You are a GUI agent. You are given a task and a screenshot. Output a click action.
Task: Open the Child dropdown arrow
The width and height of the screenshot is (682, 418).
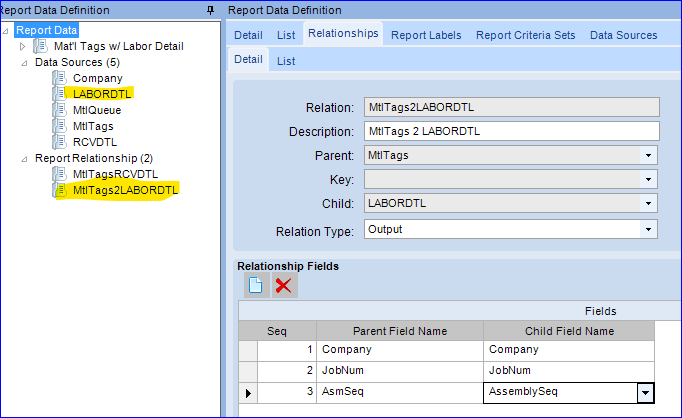coord(648,203)
